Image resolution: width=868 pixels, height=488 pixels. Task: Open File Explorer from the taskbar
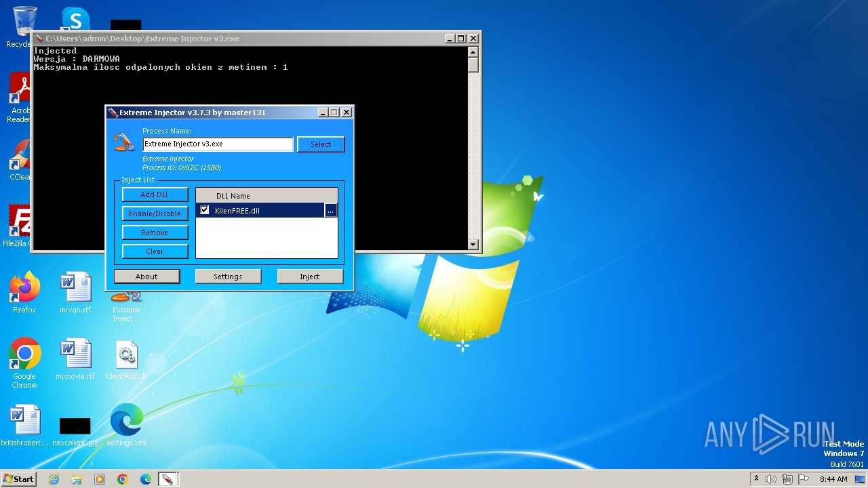77,479
